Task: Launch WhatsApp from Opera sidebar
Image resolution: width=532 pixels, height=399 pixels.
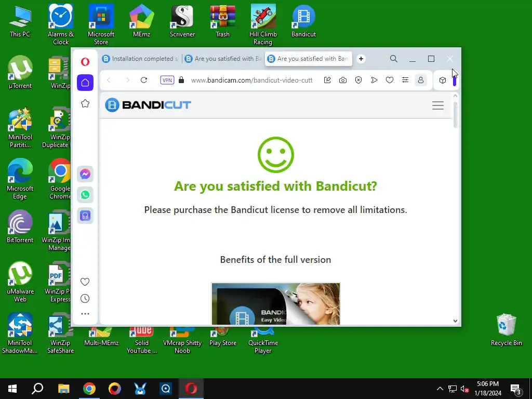Action: [x=85, y=195]
